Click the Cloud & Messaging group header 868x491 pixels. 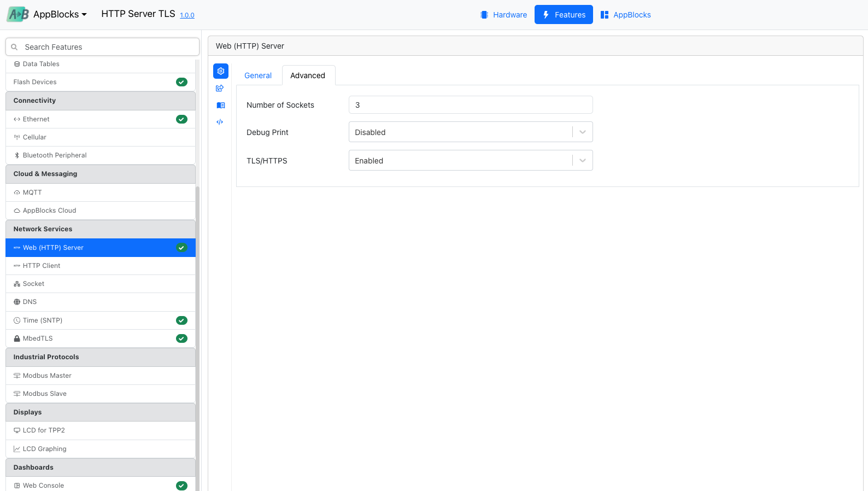[x=101, y=174]
